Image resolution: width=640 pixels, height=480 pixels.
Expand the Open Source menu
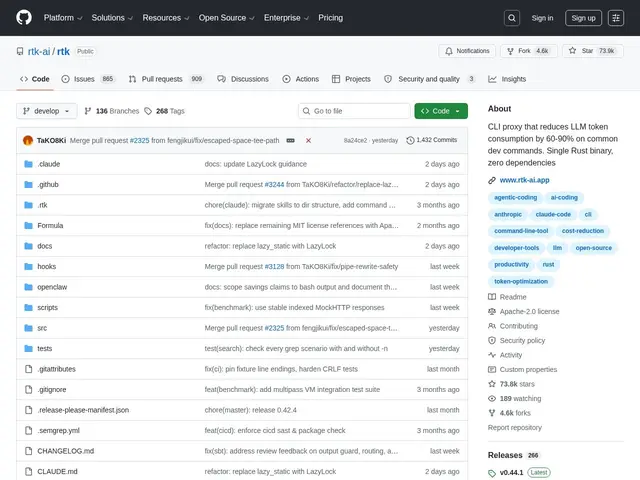tap(226, 18)
